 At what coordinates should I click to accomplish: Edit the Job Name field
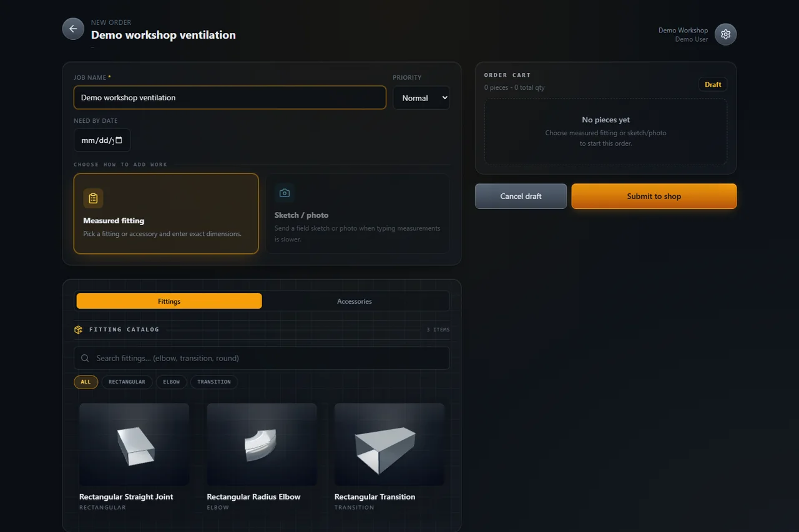[230, 98]
